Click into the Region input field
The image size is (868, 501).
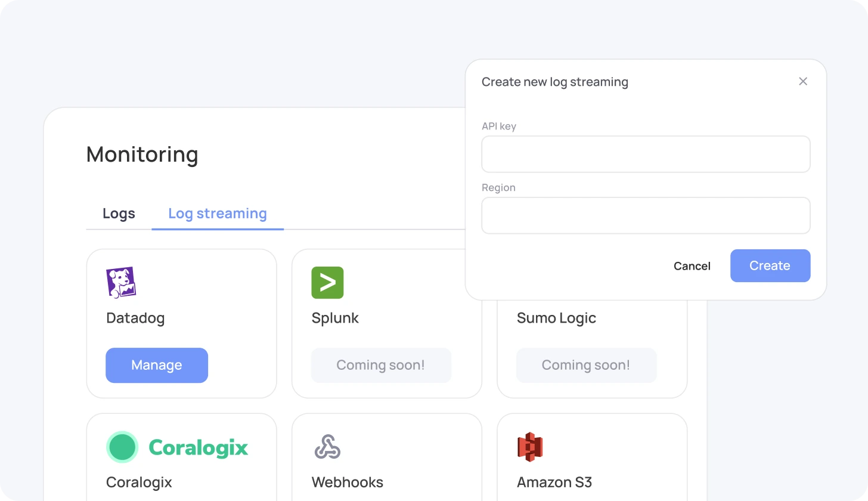point(646,215)
